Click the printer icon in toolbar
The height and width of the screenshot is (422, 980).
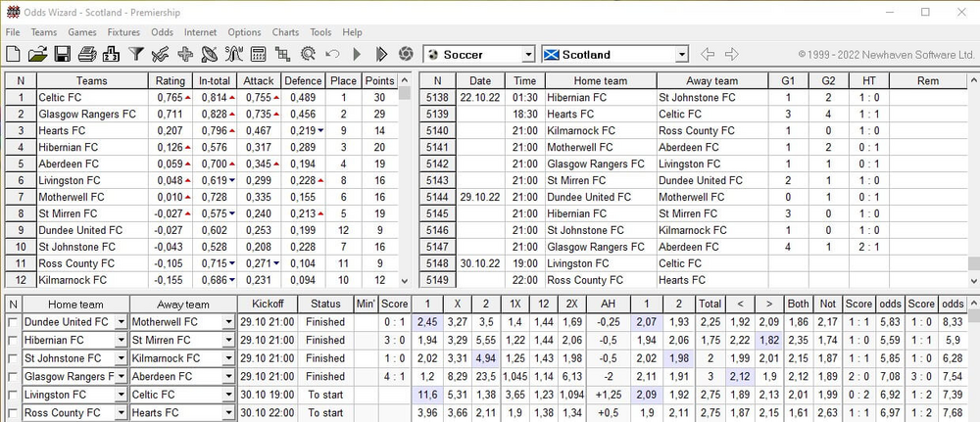pyautogui.click(x=86, y=55)
